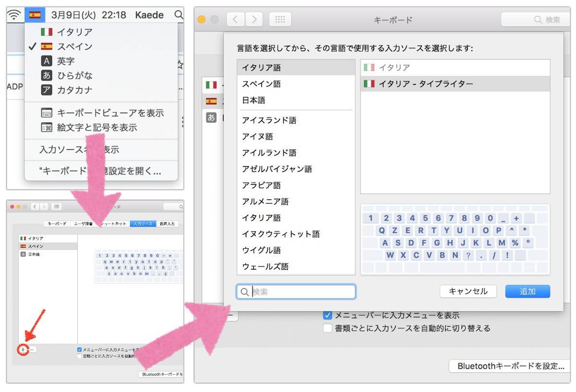
Task: Enable 書類ごとに入力ソースを自動的に切り替える checkbox
Action: click(327, 328)
